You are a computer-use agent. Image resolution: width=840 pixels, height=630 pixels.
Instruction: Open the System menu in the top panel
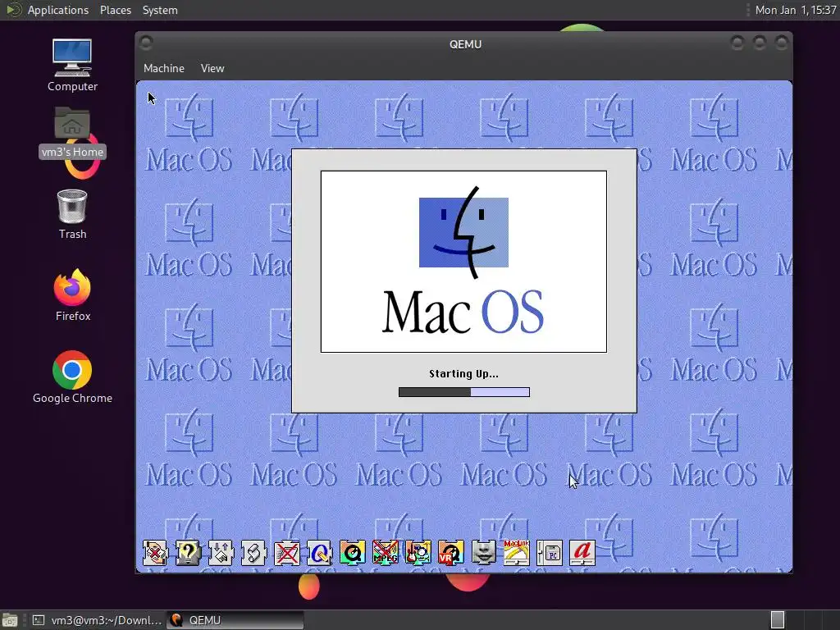coord(160,10)
